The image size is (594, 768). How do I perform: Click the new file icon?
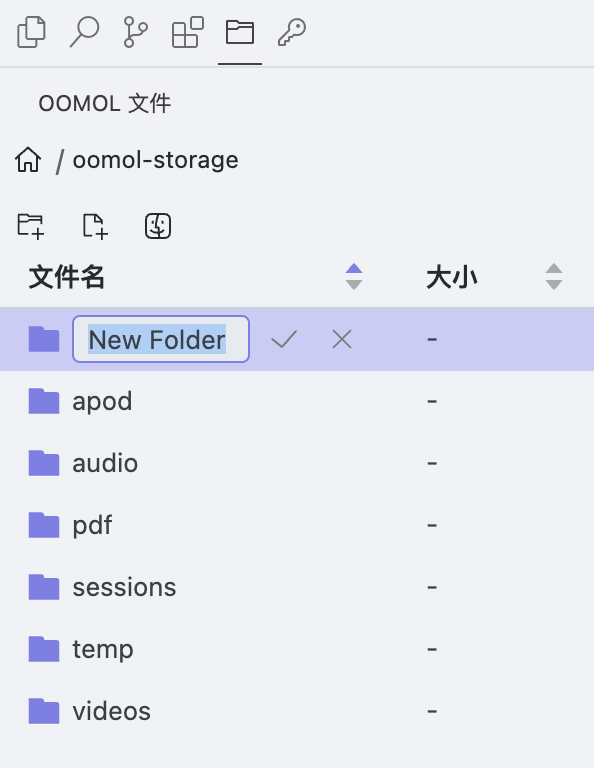point(95,226)
